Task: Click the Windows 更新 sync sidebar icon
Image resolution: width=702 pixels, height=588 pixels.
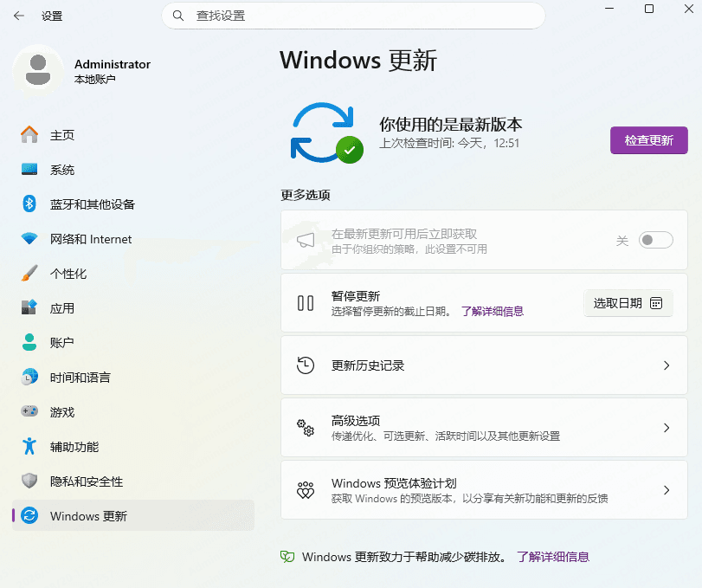Action: pyautogui.click(x=29, y=515)
